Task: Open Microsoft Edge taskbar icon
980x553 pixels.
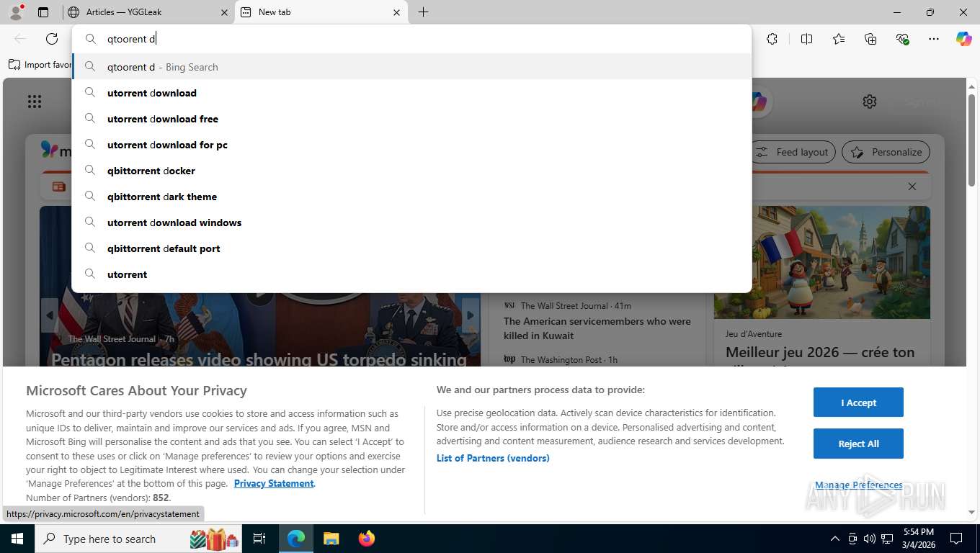Action: pos(296,539)
